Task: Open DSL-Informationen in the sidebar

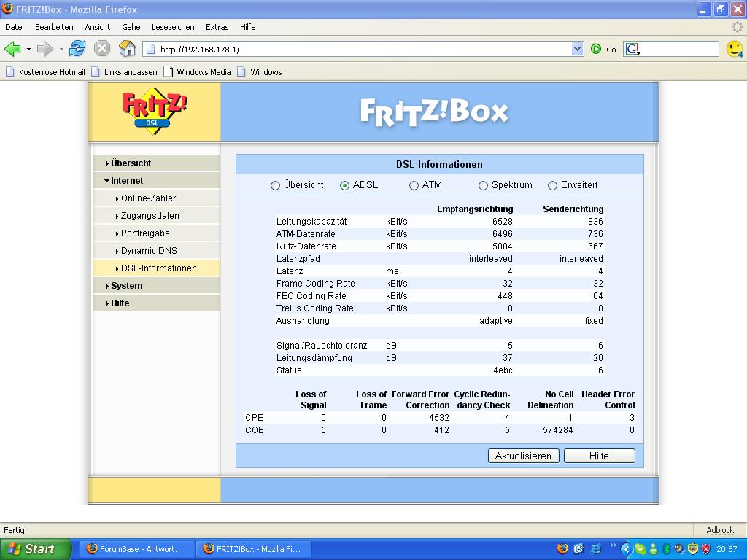Action: [157, 268]
